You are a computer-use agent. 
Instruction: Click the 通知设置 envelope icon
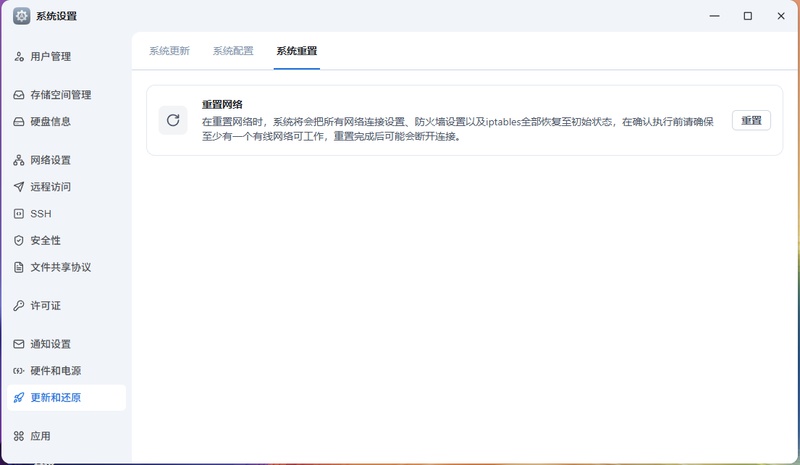19,344
